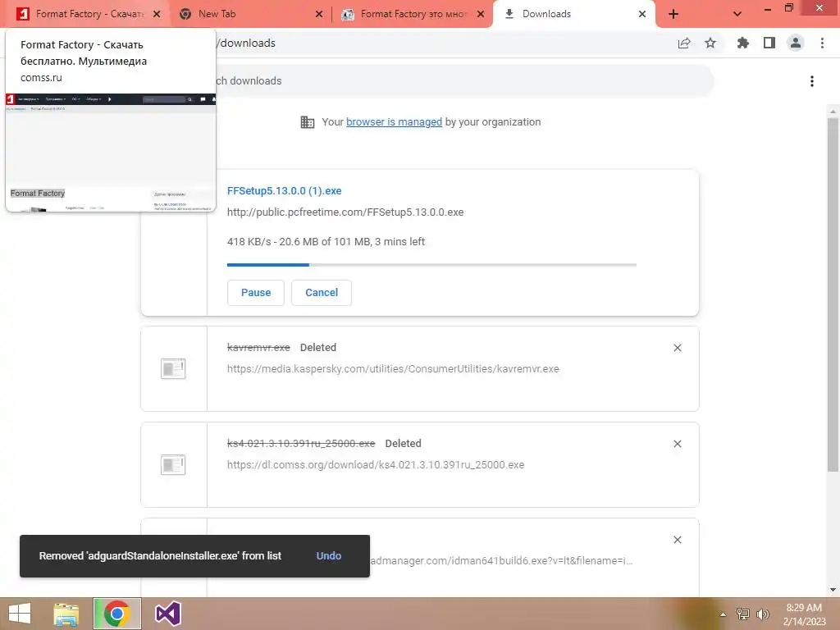Open downloads page more actions menu
Image resolution: width=840 pixels, height=630 pixels.
pos(812,81)
